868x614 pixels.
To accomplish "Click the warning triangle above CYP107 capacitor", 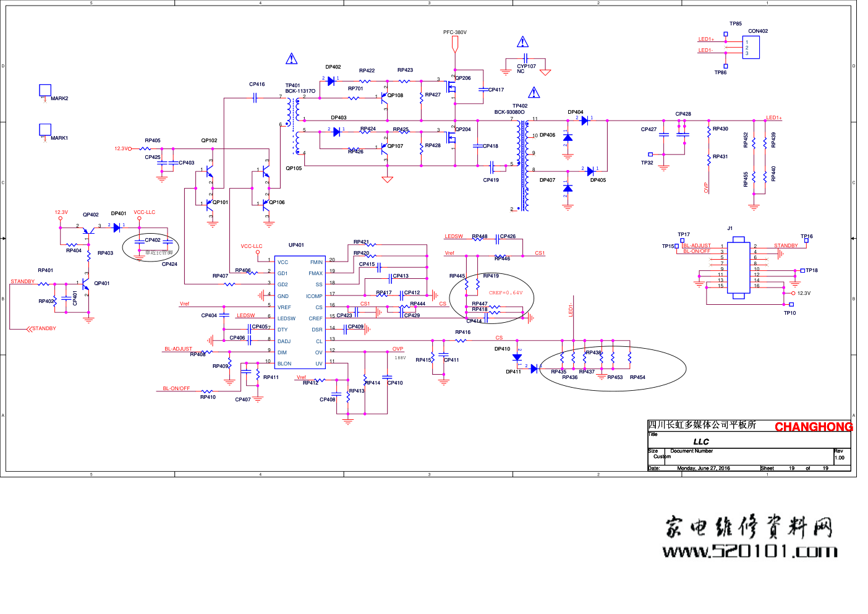I will [x=523, y=42].
